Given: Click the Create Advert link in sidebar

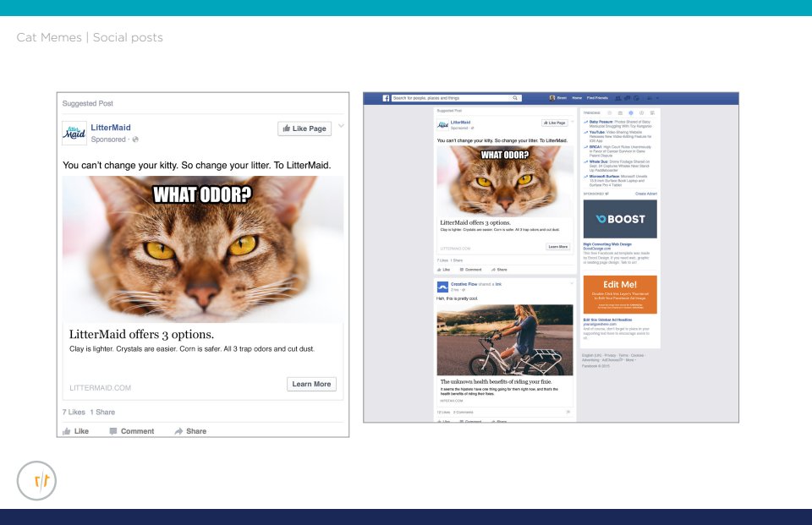Looking at the screenshot, I should click(646, 194).
